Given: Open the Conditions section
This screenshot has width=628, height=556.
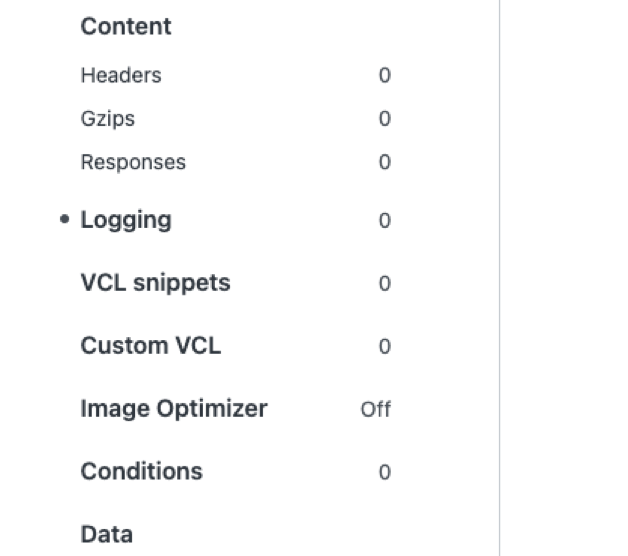Looking at the screenshot, I should [141, 471].
